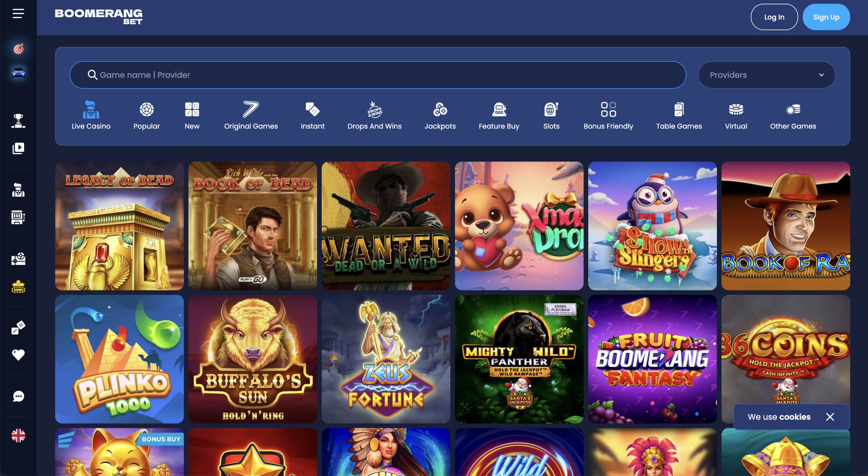Open favorites heart sidebar icon

(18, 355)
